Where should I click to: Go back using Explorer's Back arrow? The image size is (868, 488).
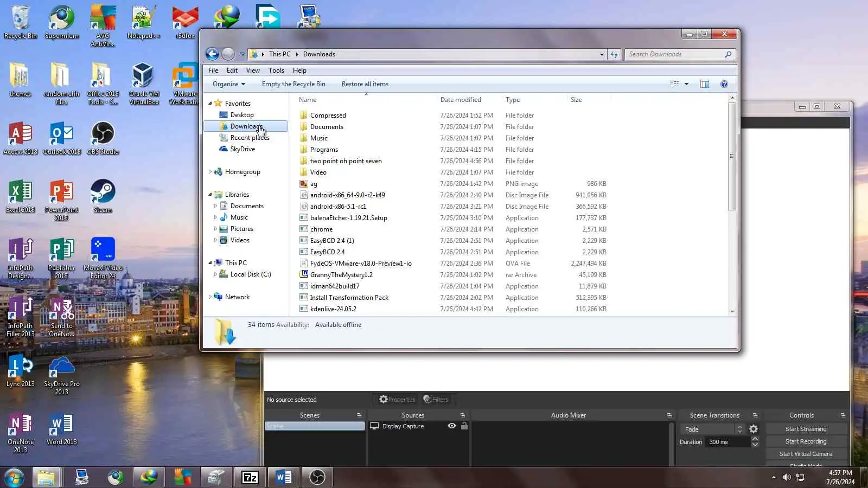point(212,54)
